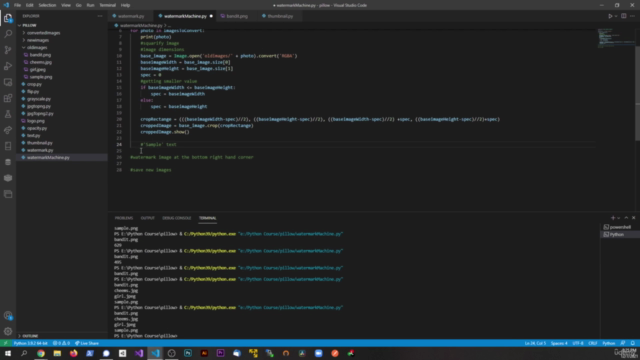Select the Python terminal instance
The height and width of the screenshot is (360, 640).
pos(619,234)
